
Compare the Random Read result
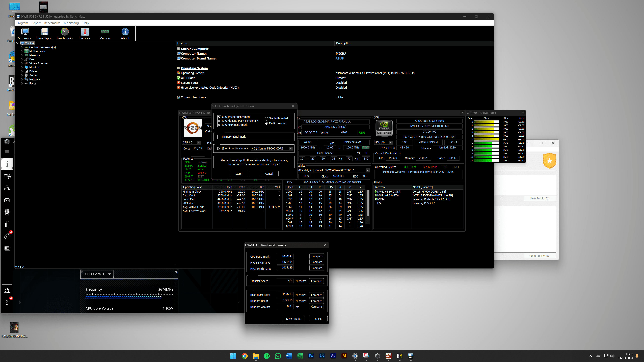pos(316,301)
